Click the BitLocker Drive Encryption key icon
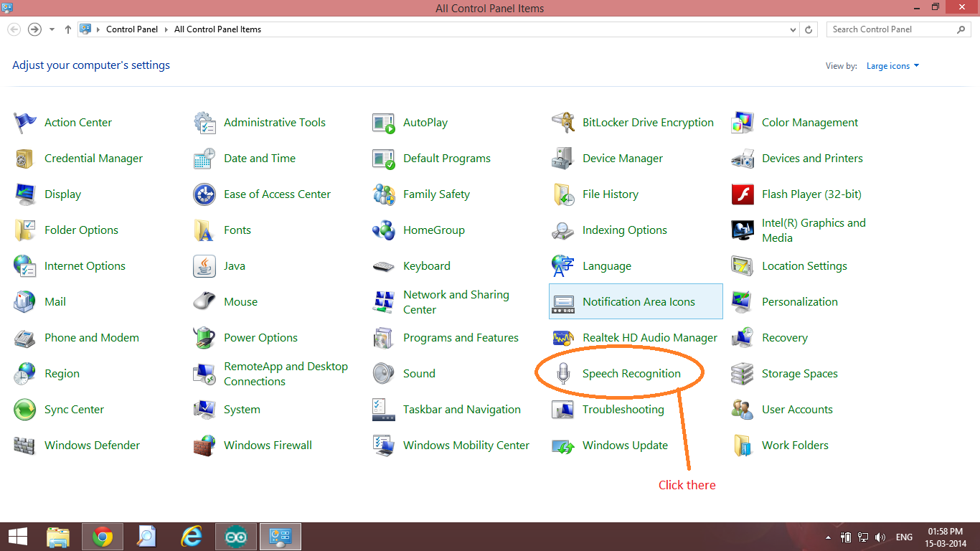This screenshot has height=551, width=980. click(563, 123)
